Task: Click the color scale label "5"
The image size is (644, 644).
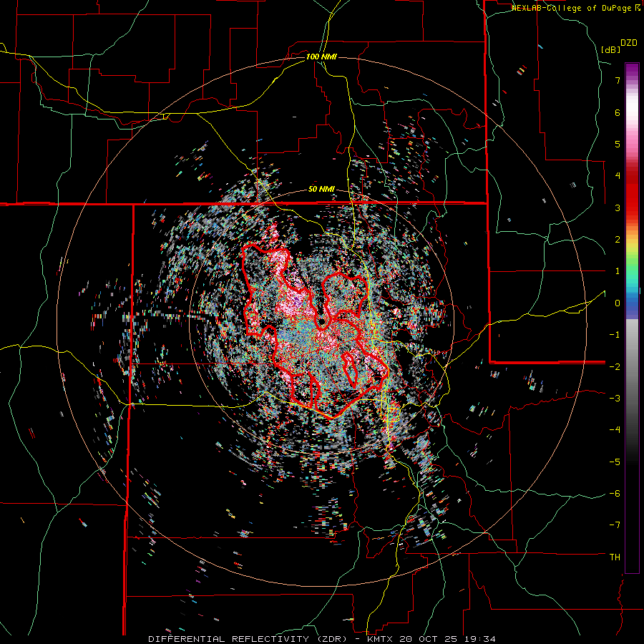Action: [618, 144]
